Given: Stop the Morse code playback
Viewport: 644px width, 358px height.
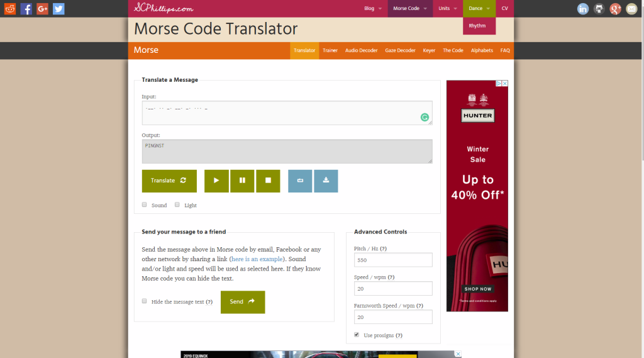Looking at the screenshot, I should click(268, 181).
